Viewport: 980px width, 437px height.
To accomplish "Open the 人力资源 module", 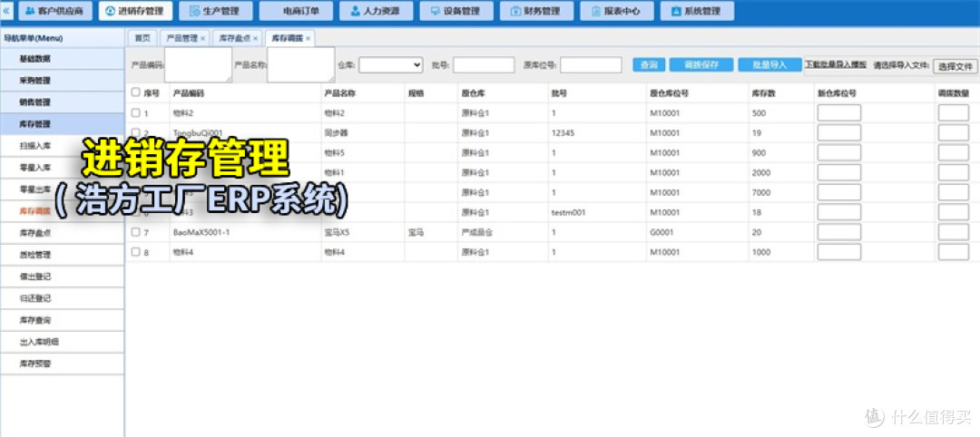I will click(377, 11).
